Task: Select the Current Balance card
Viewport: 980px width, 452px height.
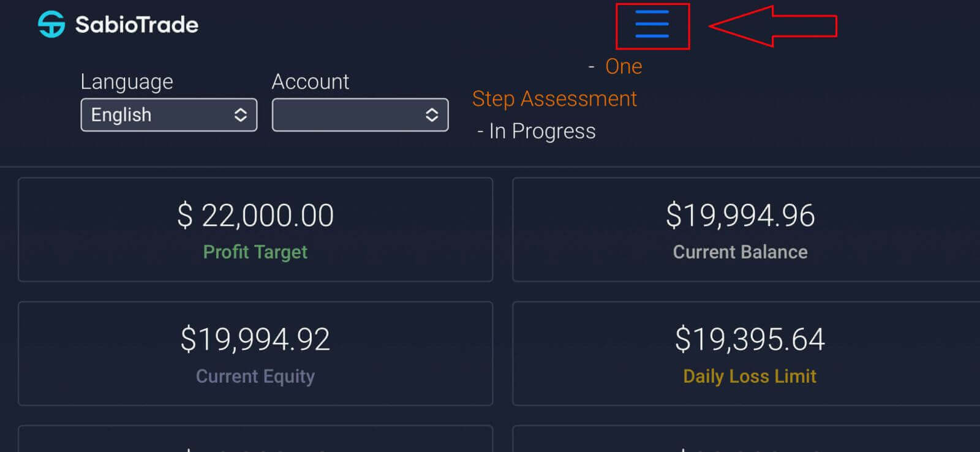Action: (x=740, y=230)
